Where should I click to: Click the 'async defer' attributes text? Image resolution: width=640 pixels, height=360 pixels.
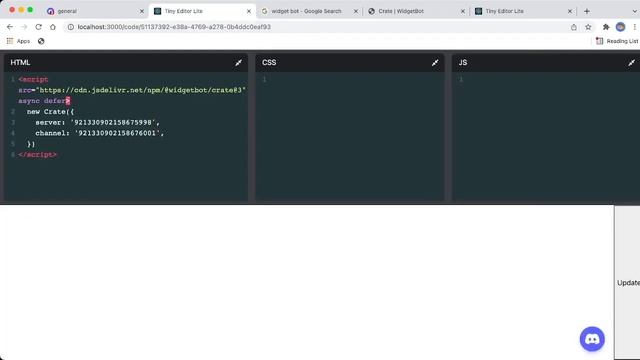[x=42, y=101]
